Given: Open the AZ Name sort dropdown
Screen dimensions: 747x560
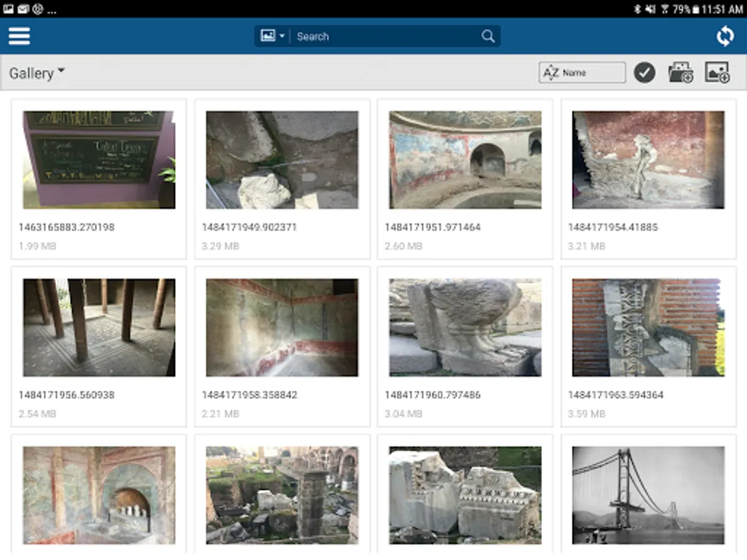Looking at the screenshot, I should point(582,72).
